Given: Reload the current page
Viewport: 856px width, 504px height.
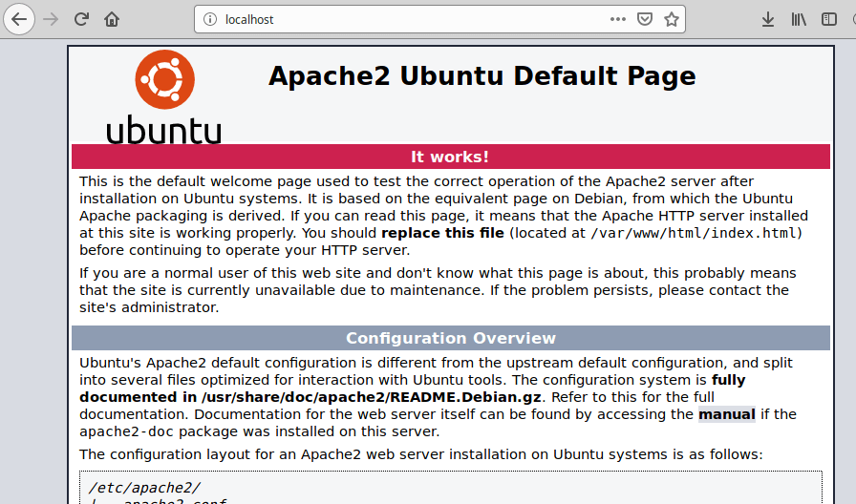Looking at the screenshot, I should [82, 19].
